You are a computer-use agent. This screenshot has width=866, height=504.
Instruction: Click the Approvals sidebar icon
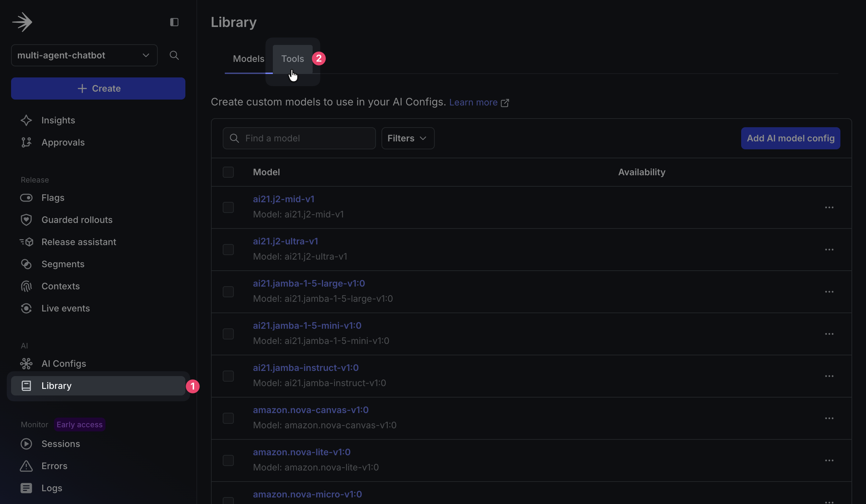[27, 142]
